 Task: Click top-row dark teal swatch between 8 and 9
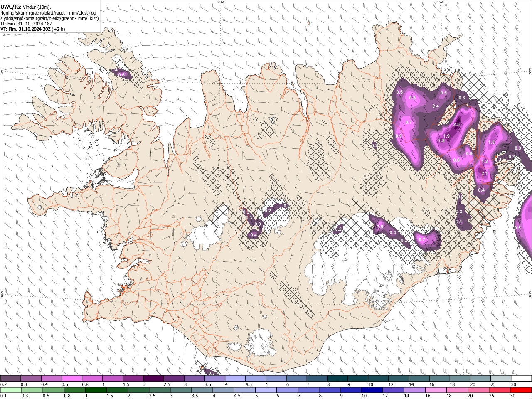pos(337,379)
